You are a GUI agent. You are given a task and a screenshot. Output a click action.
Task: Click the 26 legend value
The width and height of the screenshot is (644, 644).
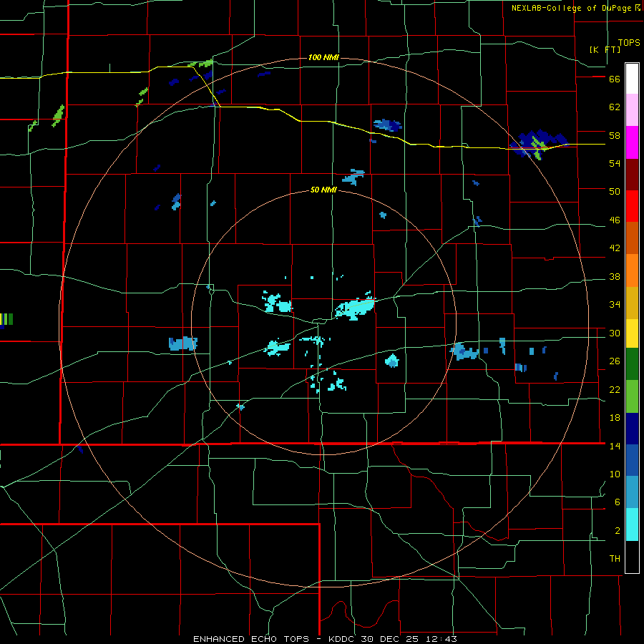[615, 361]
